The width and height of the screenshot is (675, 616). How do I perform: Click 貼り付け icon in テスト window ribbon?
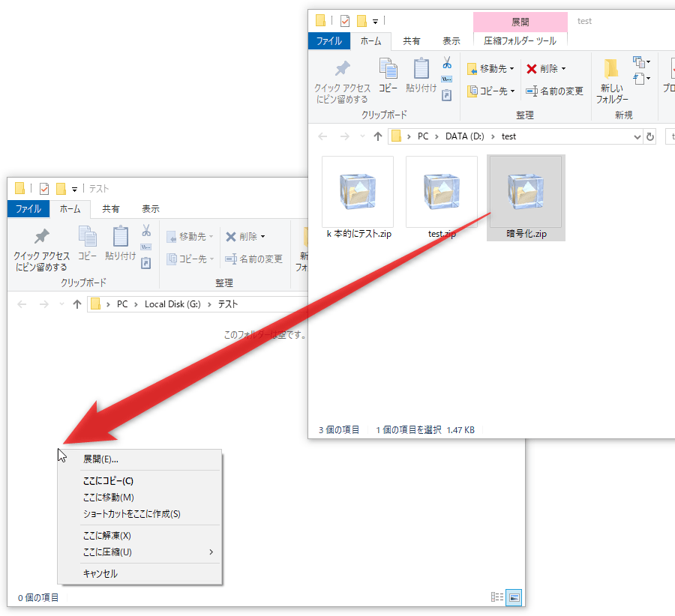point(120,244)
